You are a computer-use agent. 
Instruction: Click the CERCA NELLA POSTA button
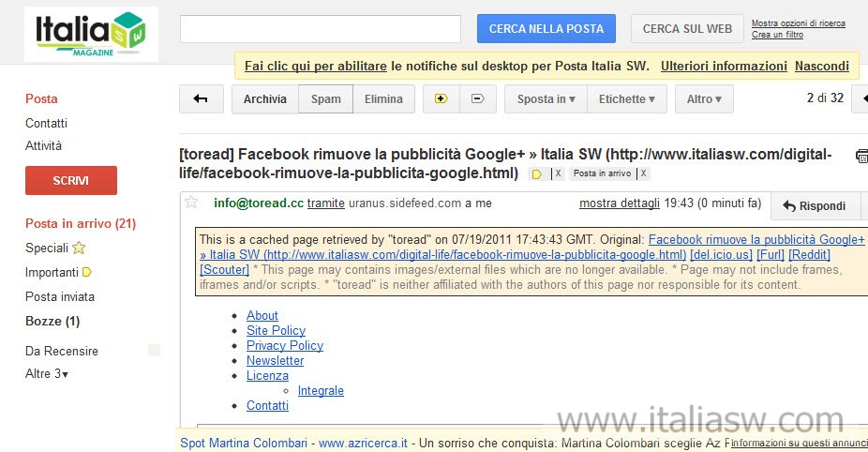tap(546, 29)
